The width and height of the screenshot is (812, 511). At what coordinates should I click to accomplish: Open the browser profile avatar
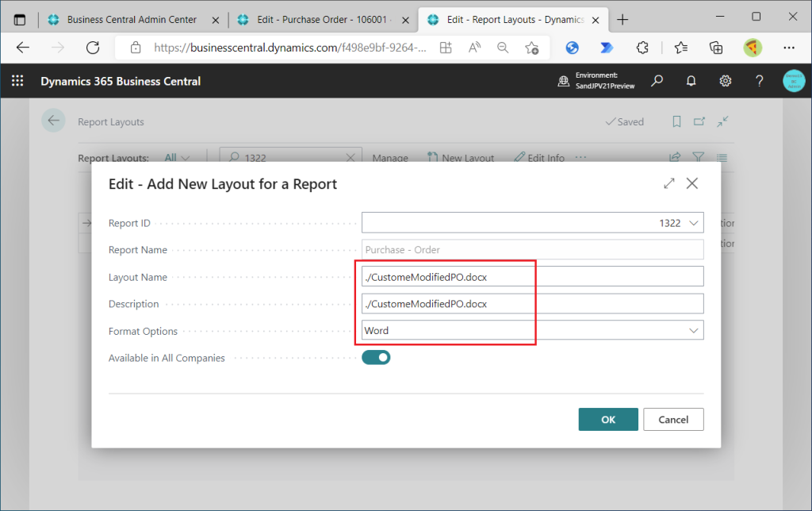[x=753, y=48]
